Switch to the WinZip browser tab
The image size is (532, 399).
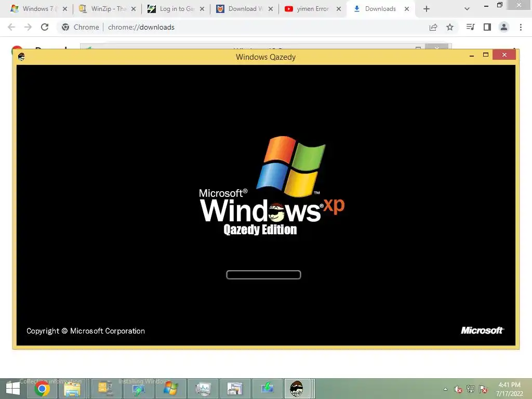[107, 9]
